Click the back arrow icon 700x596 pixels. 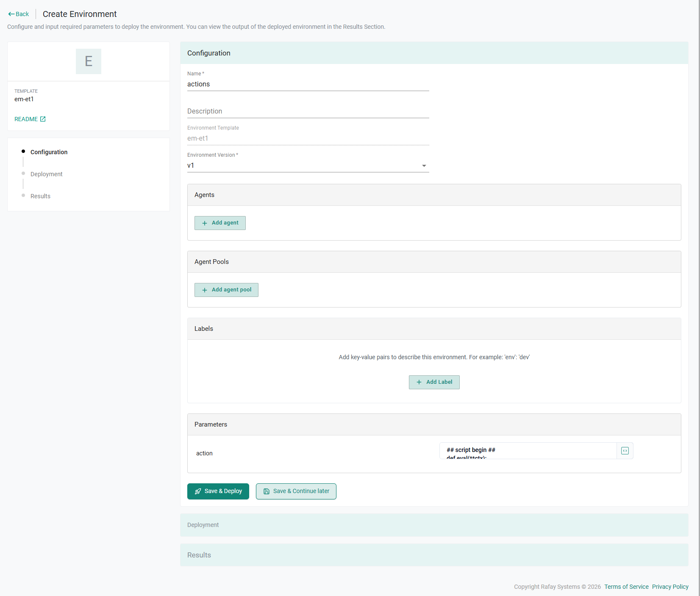click(11, 14)
